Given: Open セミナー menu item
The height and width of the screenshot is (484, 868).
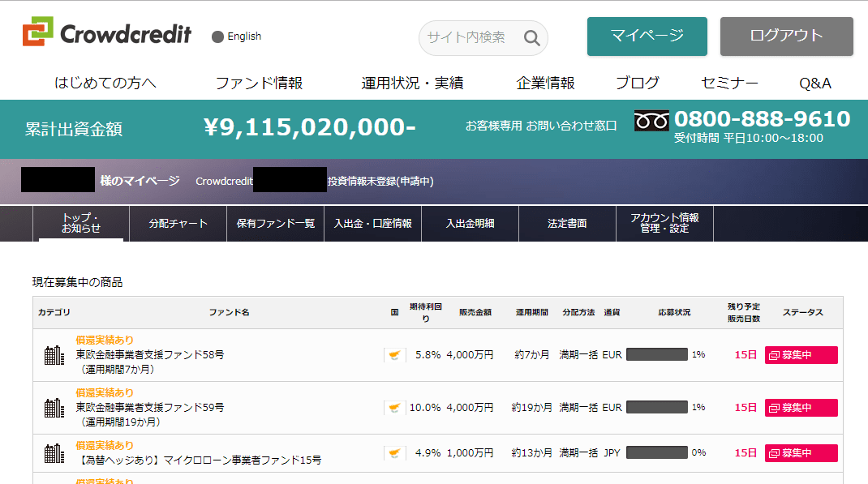Looking at the screenshot, I should (x=729, y=83).
